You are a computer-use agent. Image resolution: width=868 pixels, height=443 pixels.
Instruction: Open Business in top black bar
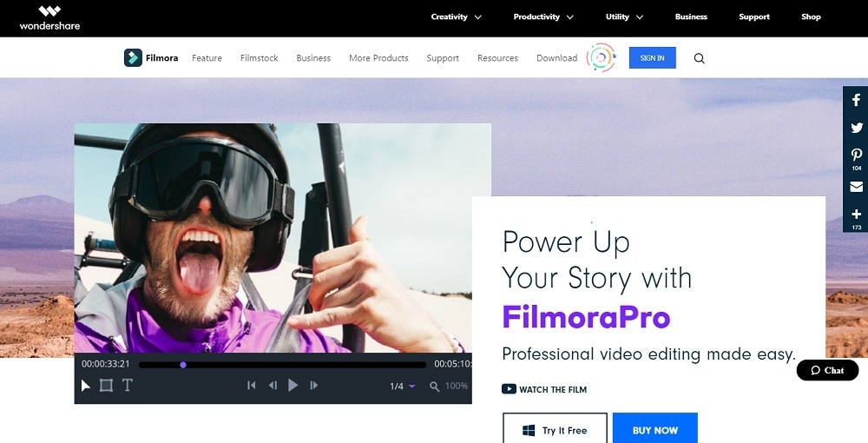click(x=691, y=17)
